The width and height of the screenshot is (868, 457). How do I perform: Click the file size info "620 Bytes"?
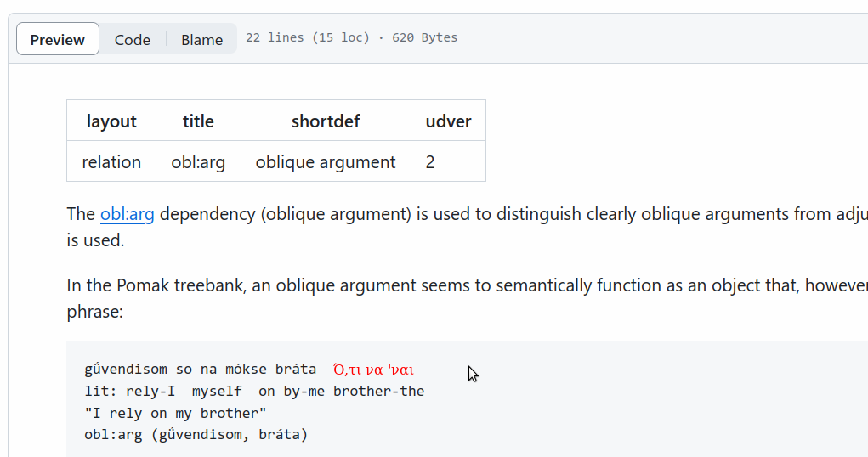click(x=424, y=37)
